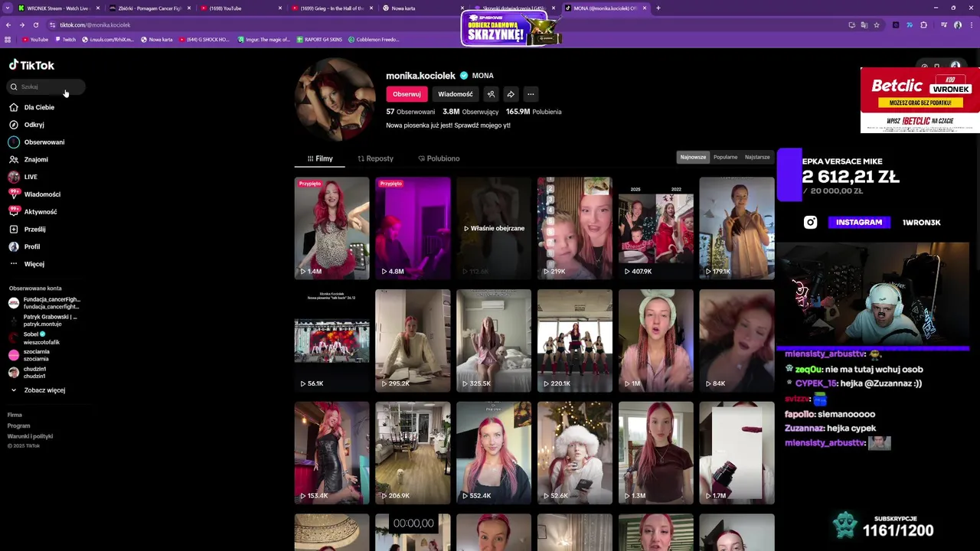Open Obserwowani in sidebar
The width and height of the screenshot is (980, 551).
pos(44,142)
